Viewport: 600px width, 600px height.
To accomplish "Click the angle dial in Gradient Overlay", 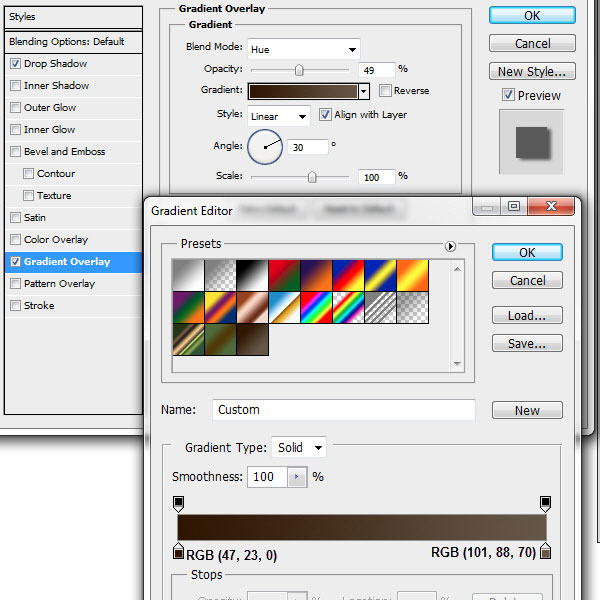I will tap(265, 147).
